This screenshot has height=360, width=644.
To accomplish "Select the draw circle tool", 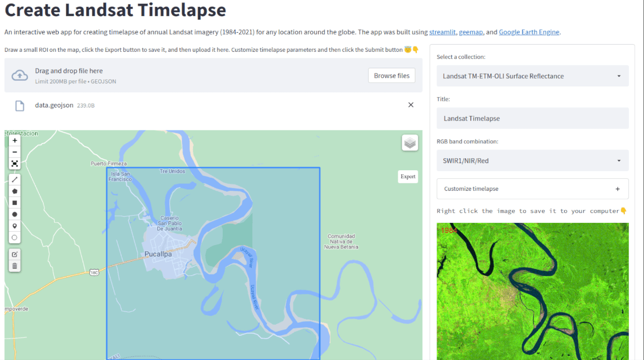I will coord(15,214).
